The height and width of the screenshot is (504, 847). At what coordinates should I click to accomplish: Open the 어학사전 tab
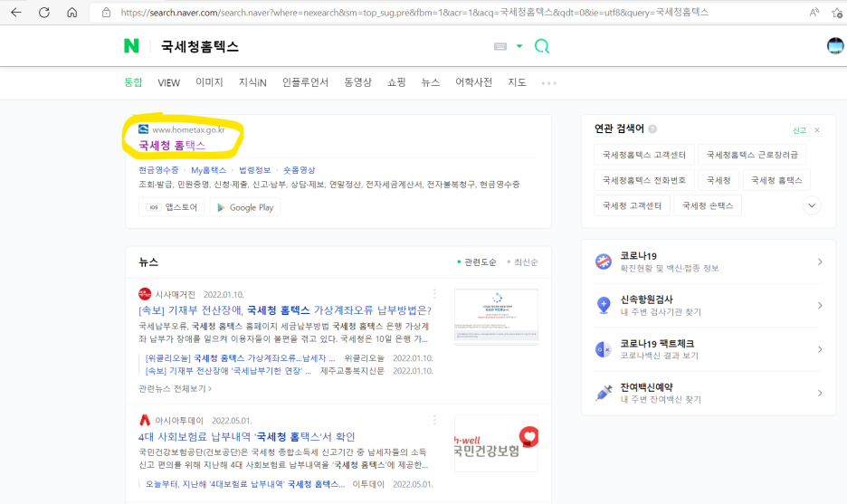(473, 82)
